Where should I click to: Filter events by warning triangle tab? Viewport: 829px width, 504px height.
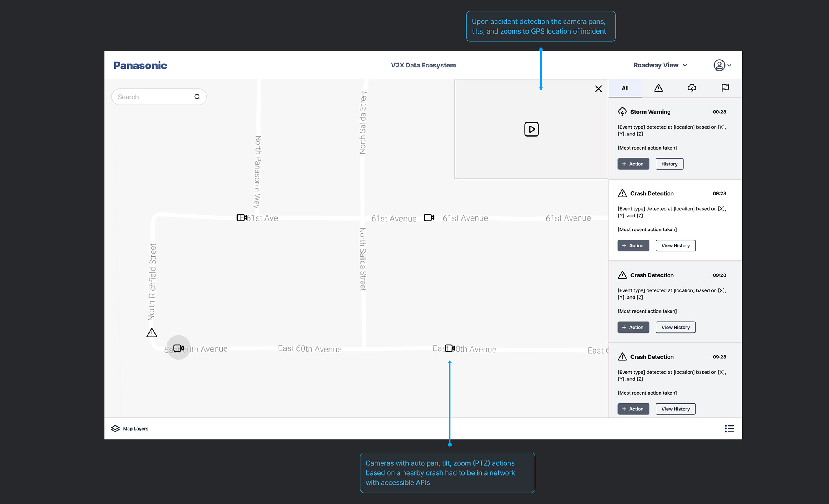tap(658, 88)
